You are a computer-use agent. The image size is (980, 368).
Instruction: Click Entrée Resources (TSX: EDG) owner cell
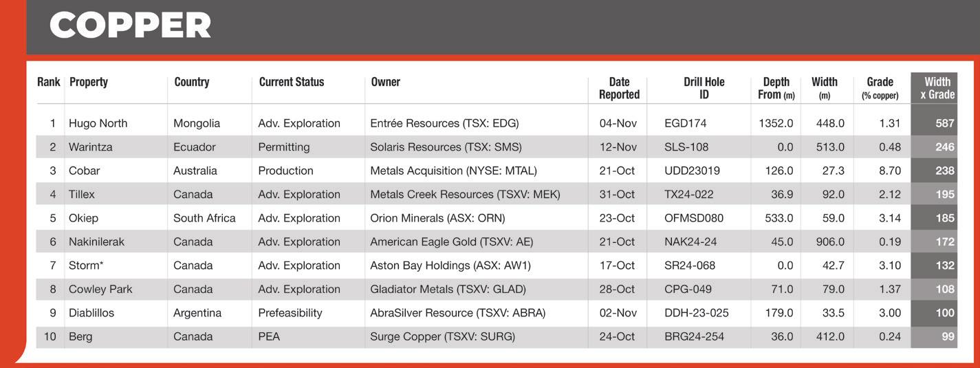point(444,124)
